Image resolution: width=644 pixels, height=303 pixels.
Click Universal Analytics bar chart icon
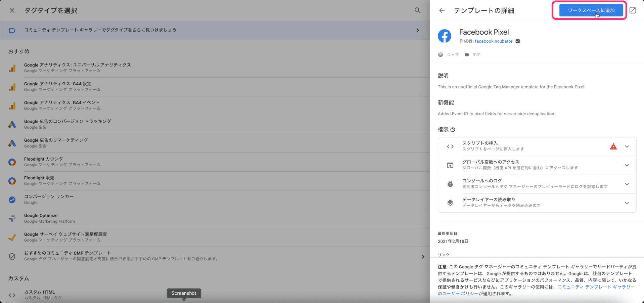(x=12, y=68)
